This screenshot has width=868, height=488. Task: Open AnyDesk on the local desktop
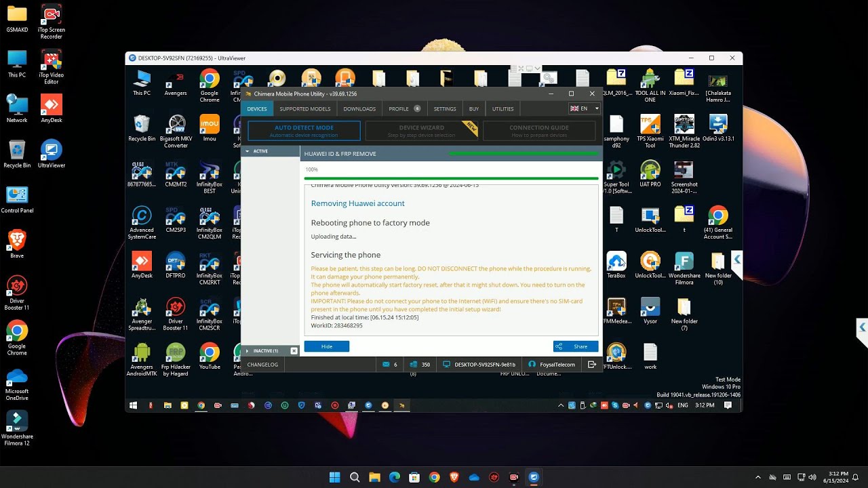coord(52,108)
